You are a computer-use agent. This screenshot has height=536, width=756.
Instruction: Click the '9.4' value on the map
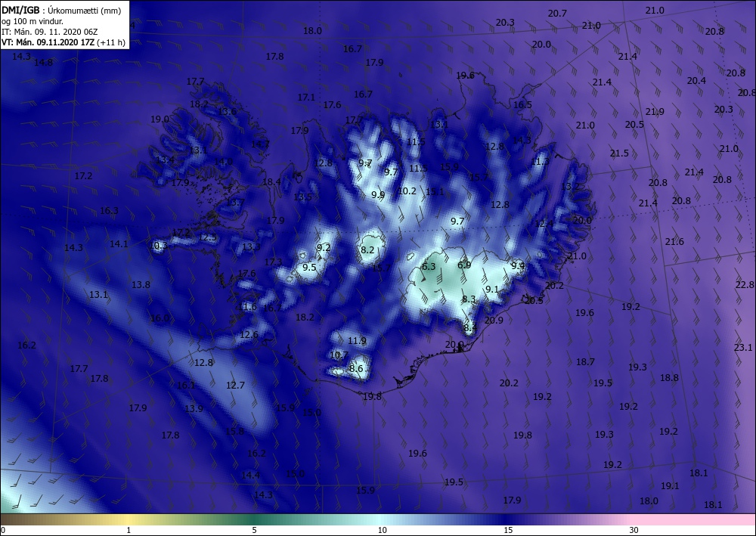pos(518,265)
